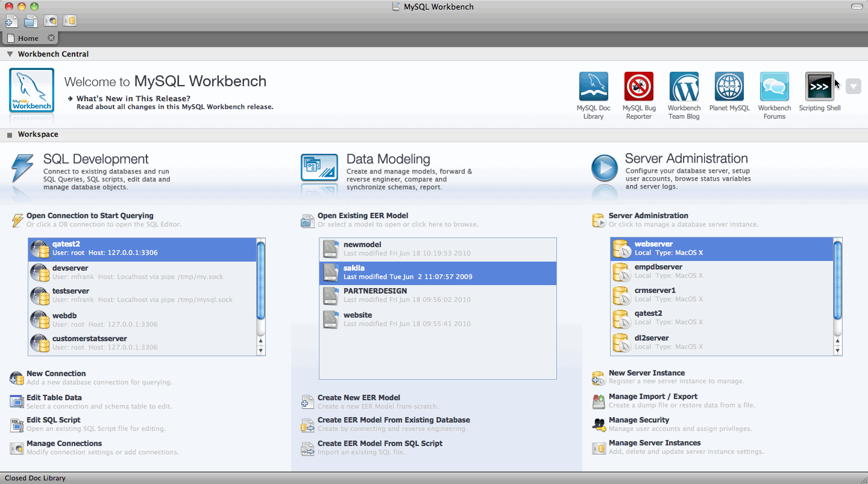Click the server instances toolbar icon
This screenshot has height=484, width=868.
tap(70, 21)
